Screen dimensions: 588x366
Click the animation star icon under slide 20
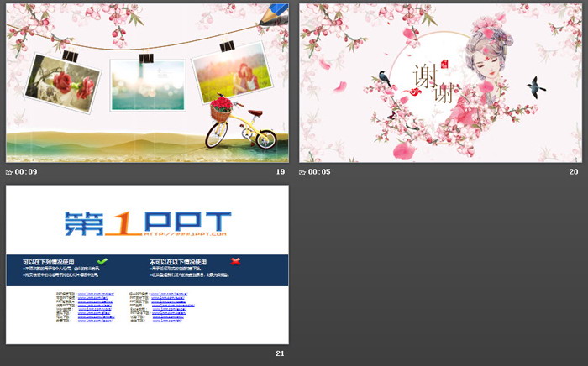(x=302, y=172)
